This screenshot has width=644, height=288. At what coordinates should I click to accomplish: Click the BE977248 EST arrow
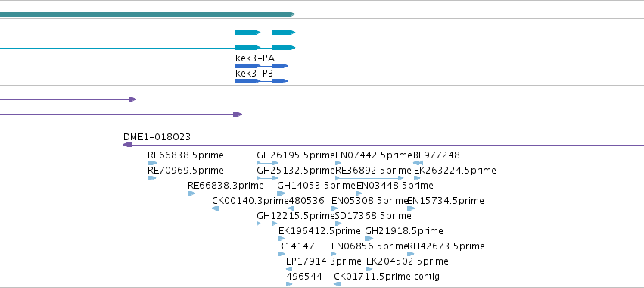(418, 163)
